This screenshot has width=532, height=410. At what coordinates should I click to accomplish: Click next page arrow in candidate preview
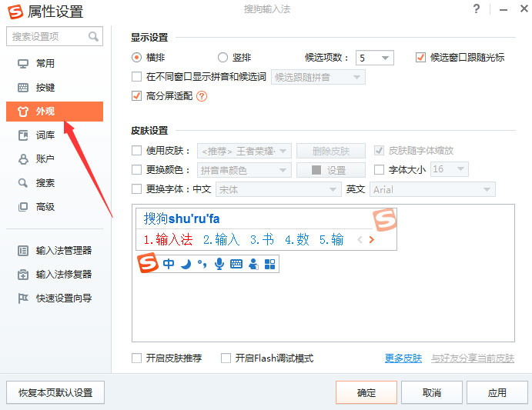pos(372,240)
